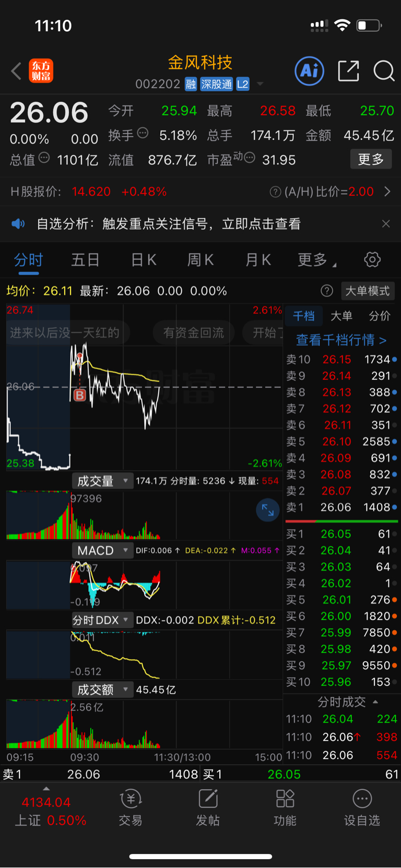Expand chart with the fullscreen arrows icon

tap(268, 510)
